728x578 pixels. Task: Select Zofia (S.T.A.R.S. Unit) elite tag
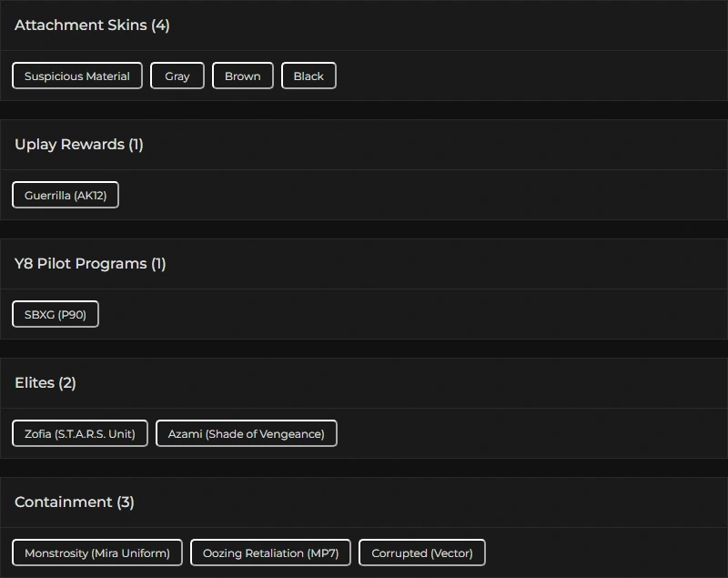80,434
